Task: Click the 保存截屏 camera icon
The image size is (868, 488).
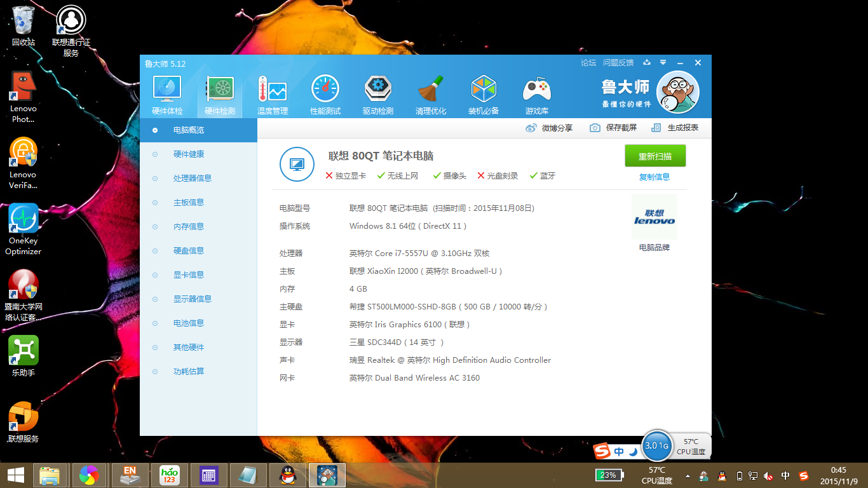Action: (x=595, y=128)
